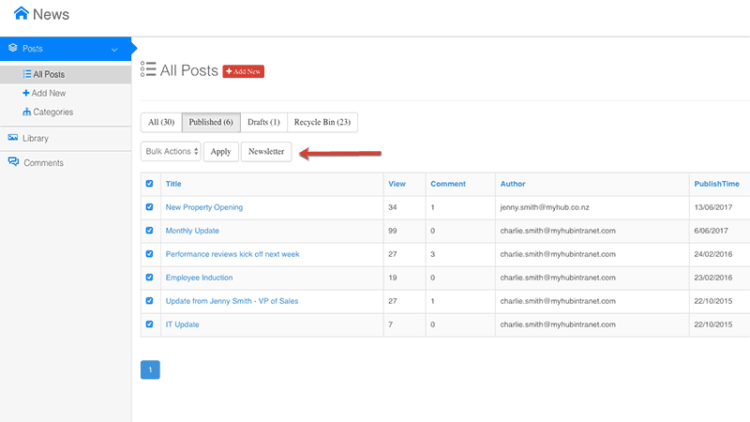Click the Comments speech bubble icon

(x=13, y=162)
